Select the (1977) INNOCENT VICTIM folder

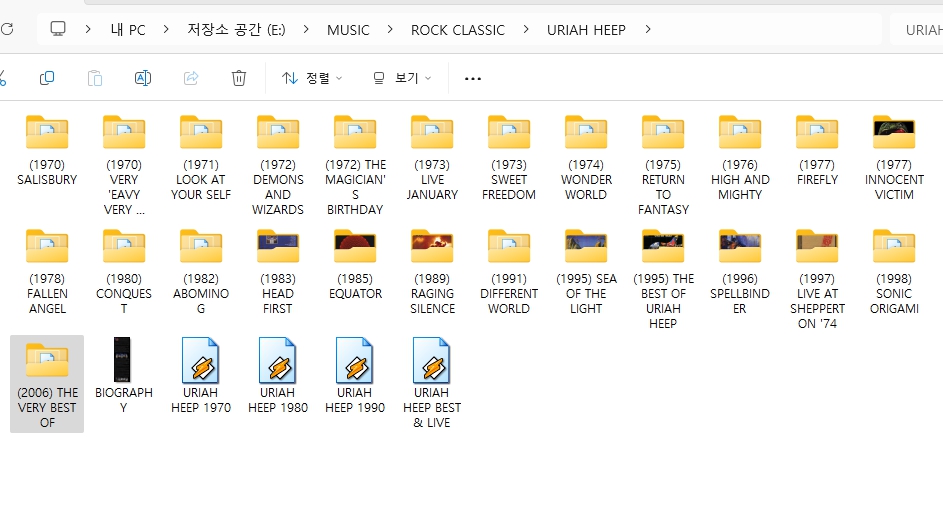pos(894,158)
